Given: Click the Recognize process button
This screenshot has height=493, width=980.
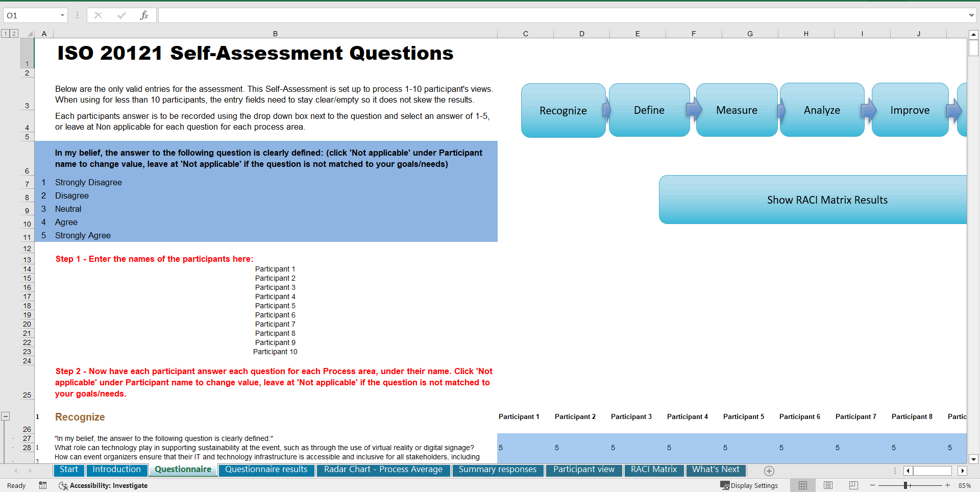Looking at the screenshot, I should tap(563, 110).
